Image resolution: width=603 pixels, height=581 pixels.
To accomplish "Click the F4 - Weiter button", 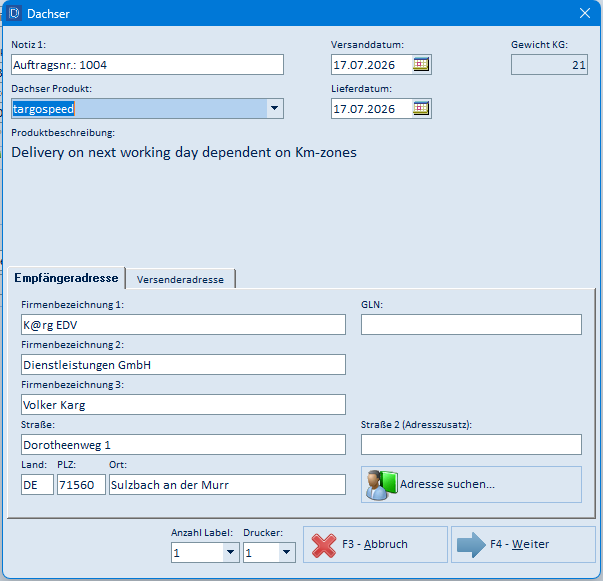I will coord(523,544).
